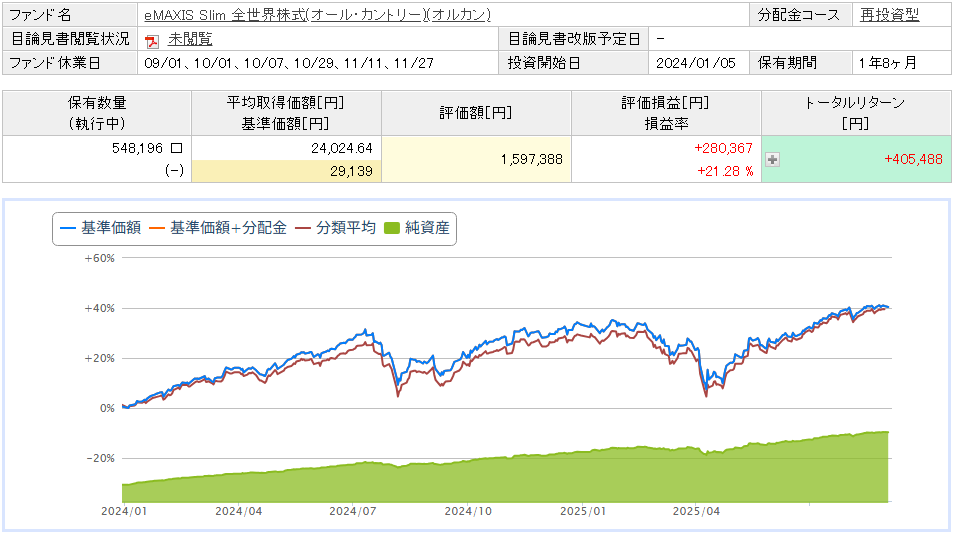
Task: Click the 2025/01 x-axis label
Action: click(x=583, y=512)
